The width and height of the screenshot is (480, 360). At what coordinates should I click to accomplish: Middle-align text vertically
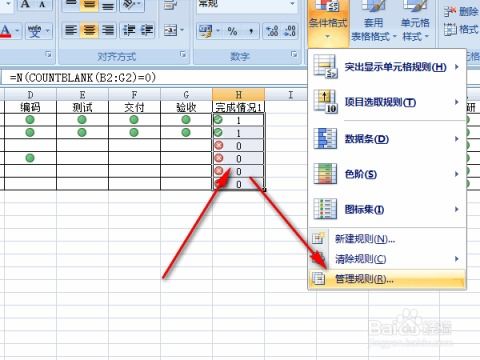click(x=89, y=5)
